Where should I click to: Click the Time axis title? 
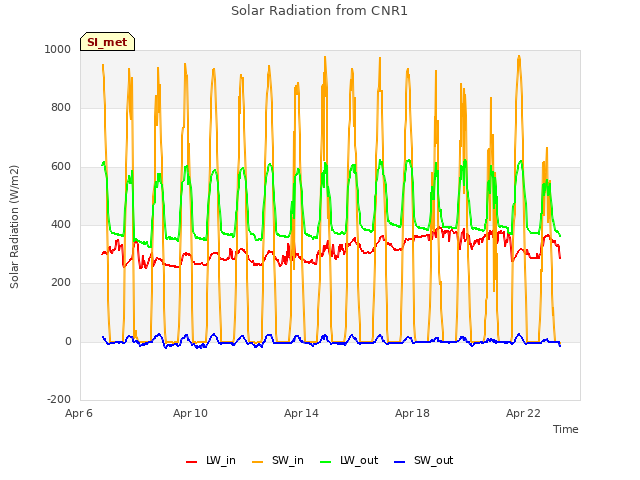[x=565, y=429]
